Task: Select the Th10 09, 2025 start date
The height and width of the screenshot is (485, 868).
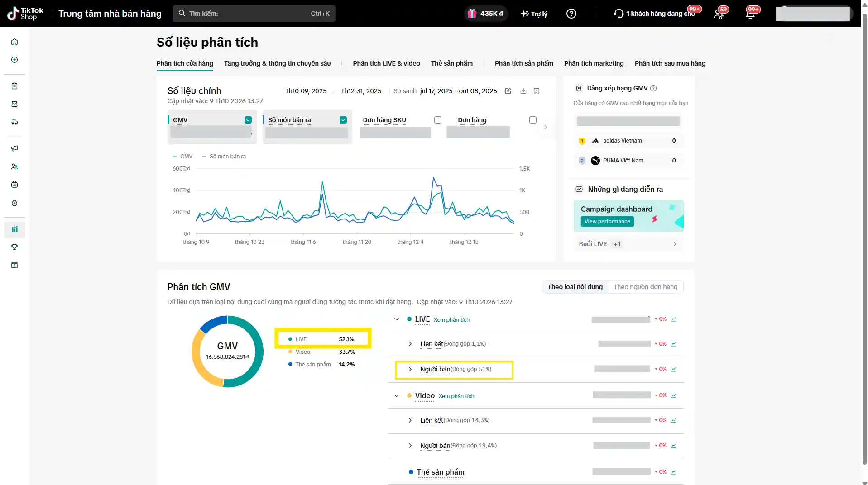Action: 306,91
